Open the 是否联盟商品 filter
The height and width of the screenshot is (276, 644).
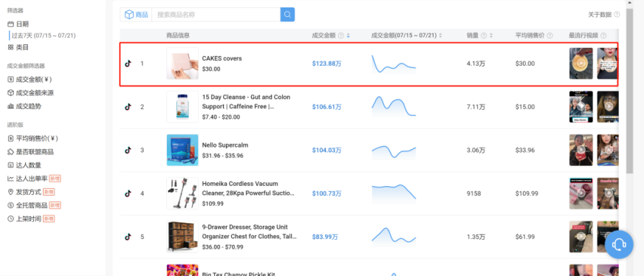(x=31, y=152)
